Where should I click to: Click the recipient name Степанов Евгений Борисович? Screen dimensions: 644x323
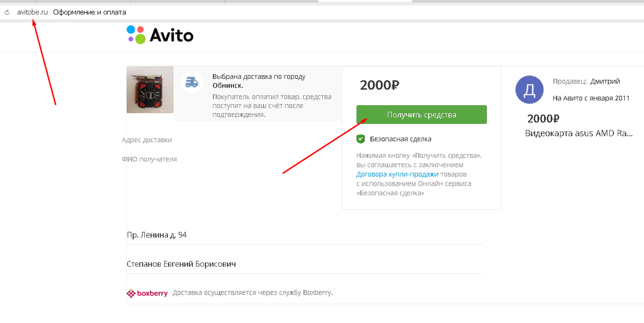181,264
